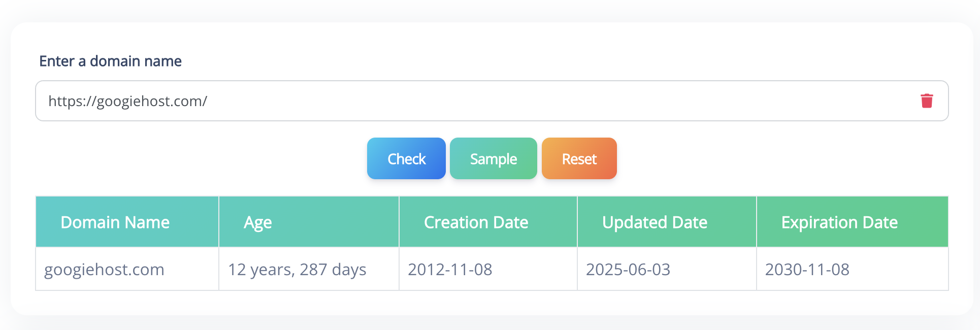Click the '12 years, 287 days' age cell
This screenshot has height=330, width=980.
coord(297,270)
